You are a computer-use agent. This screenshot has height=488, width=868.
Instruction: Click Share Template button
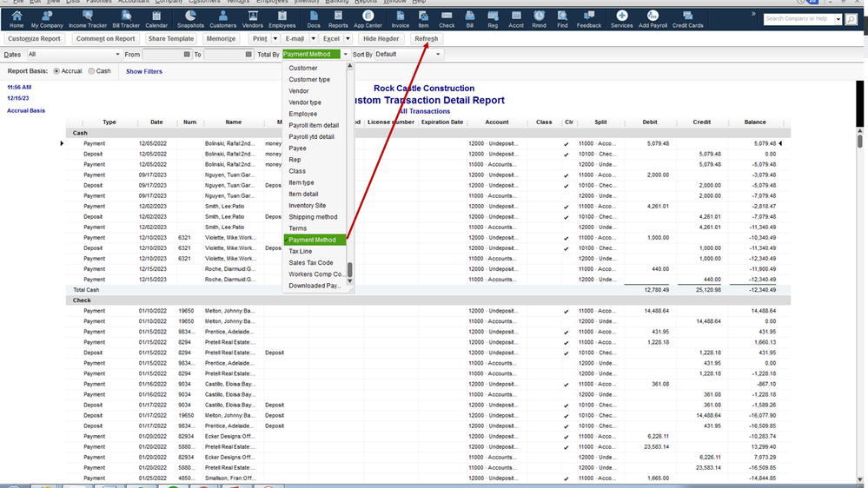171,39
